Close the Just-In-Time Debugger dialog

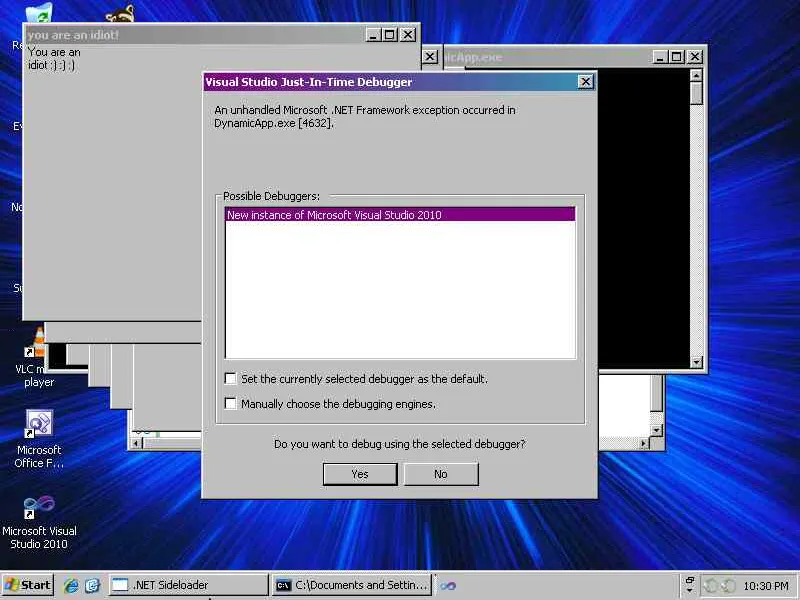[x=586, y=82]
